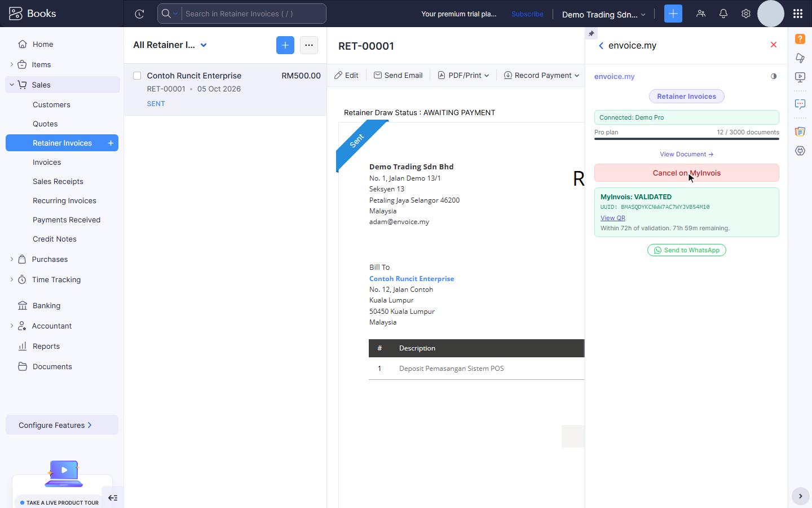This screenshot has width=812, height=508.
Task: Open the three-dot more options button
Action: click(x=309, y=45)
